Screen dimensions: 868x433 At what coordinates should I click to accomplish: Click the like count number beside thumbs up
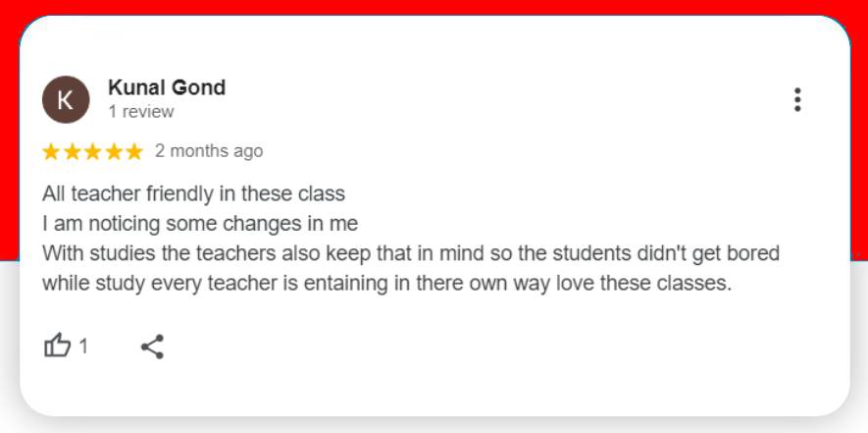tap(83, 346)
